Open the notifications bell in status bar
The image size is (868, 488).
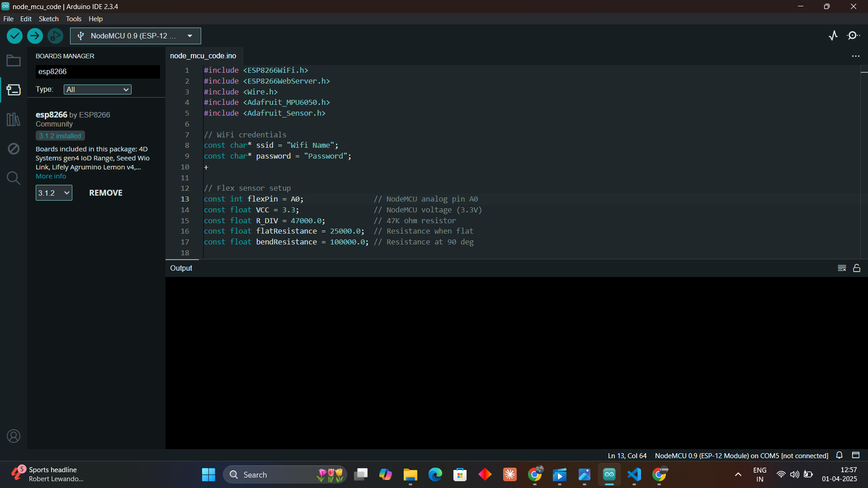839,455
